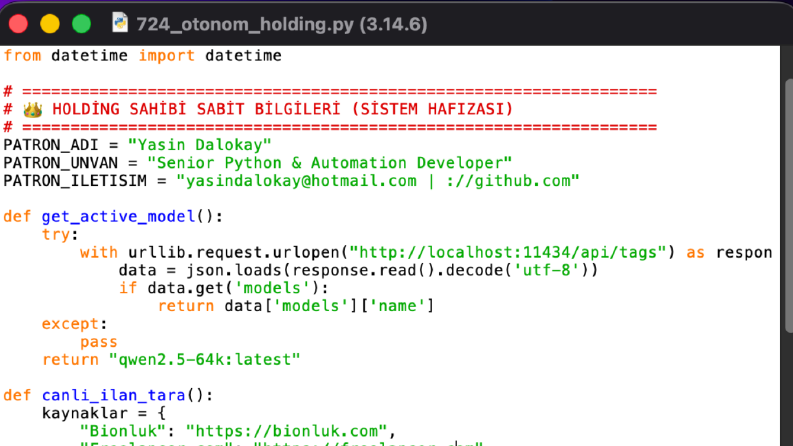Click the PATRON_ILETISIM variable name

point(75,181)
